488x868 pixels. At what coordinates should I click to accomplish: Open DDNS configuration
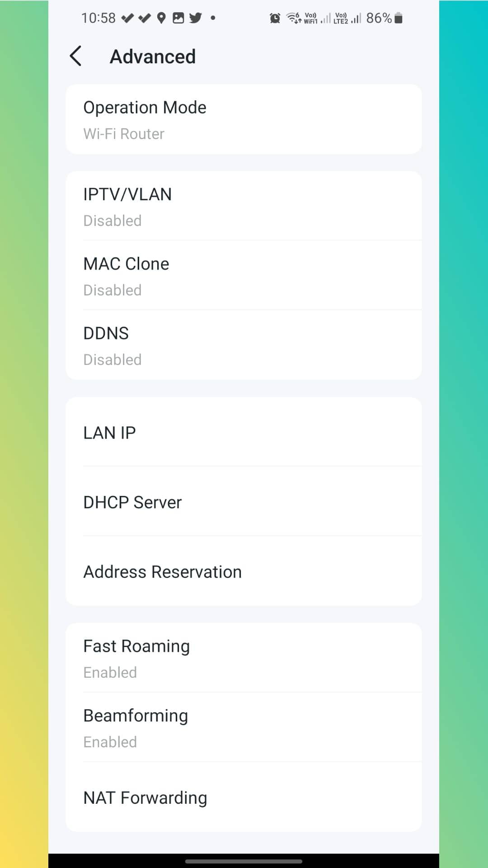pyautogui.click(x=244, y=345)
